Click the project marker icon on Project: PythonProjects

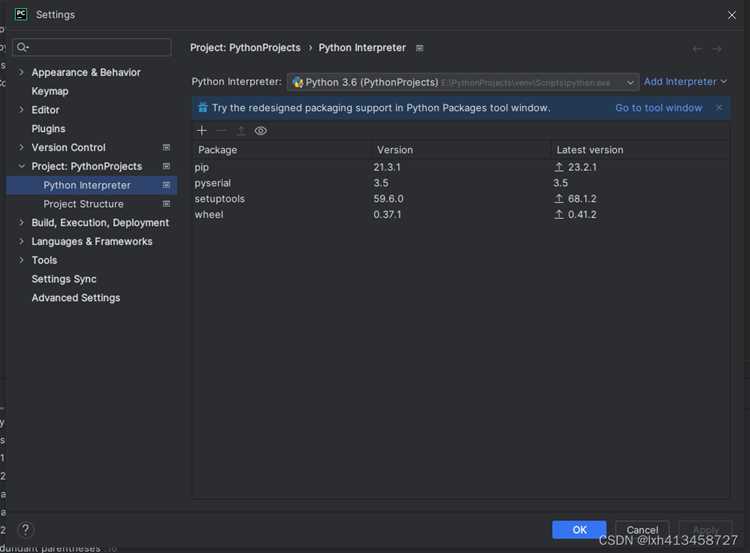point(166,166)
